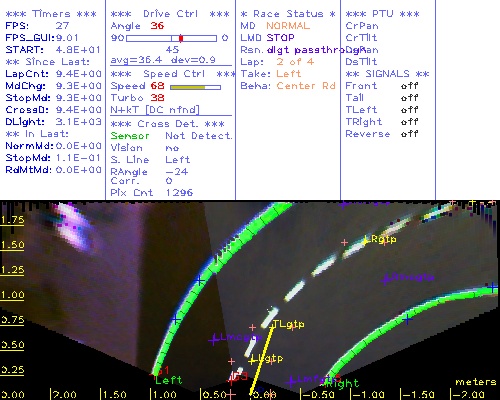Select the green Left lane label
500x400 pixels.
(x=169, y=380)
